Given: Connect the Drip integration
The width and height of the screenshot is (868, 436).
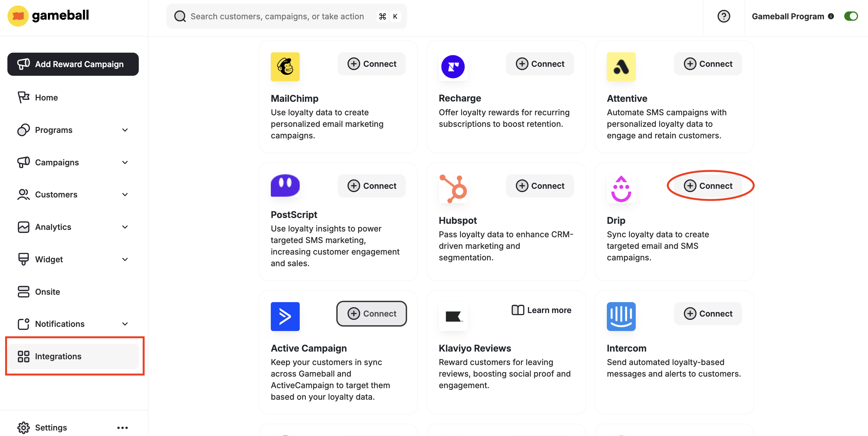Looking at the screenshot, I should click(708, 186).
